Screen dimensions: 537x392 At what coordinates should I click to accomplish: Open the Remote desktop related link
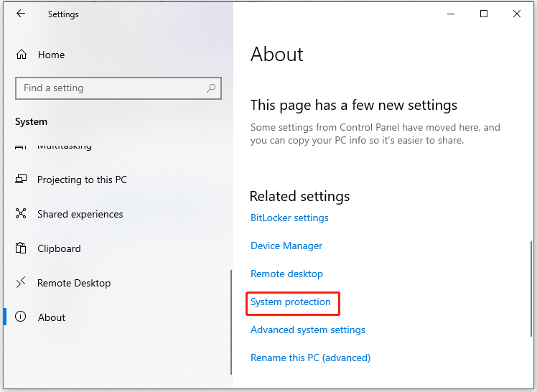pyautogui.click(x=286, y=274)
